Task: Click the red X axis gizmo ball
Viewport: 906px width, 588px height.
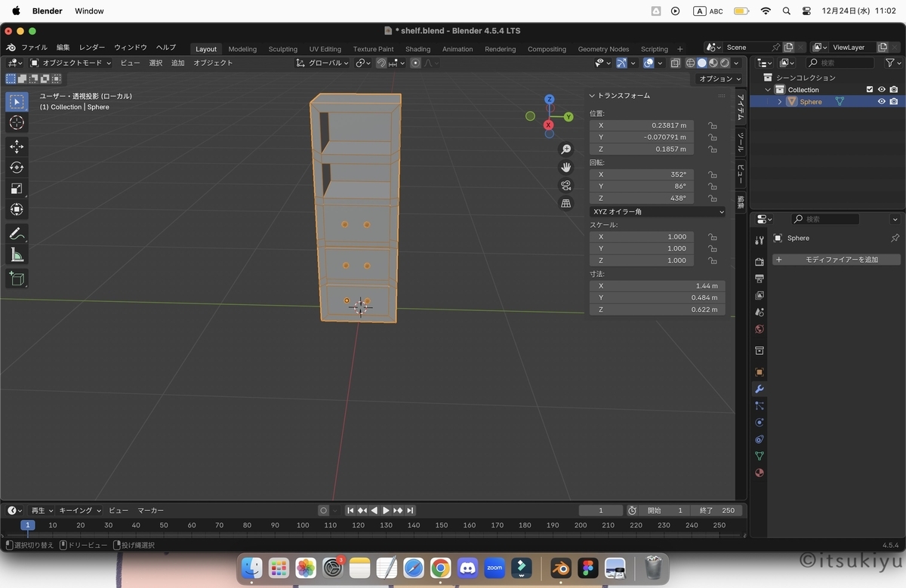Action: (549, 125)
